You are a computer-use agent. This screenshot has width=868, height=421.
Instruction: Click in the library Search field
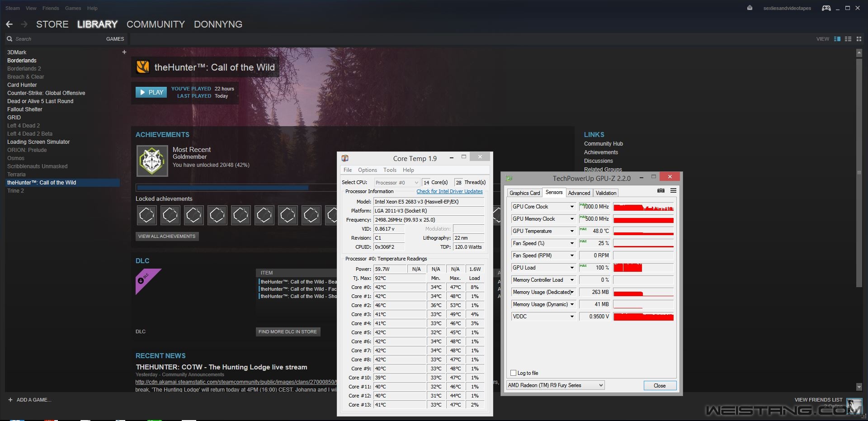59,39
